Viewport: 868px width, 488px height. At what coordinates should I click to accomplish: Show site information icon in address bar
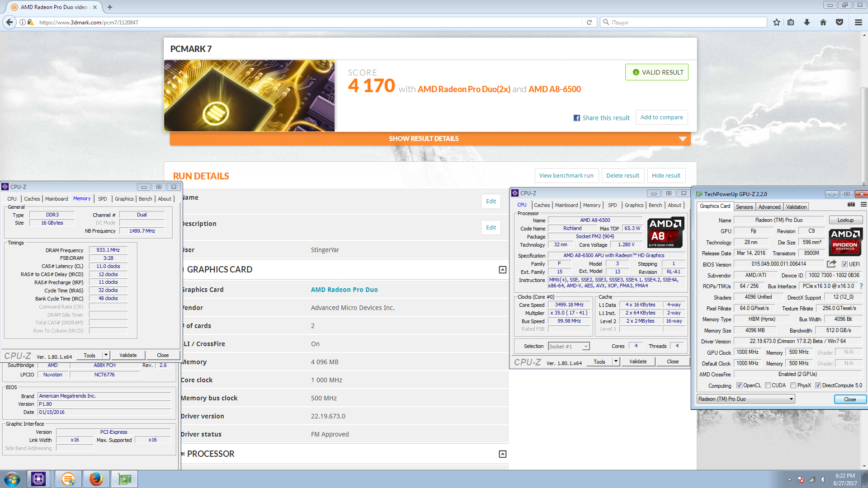(x=22, y=22)
